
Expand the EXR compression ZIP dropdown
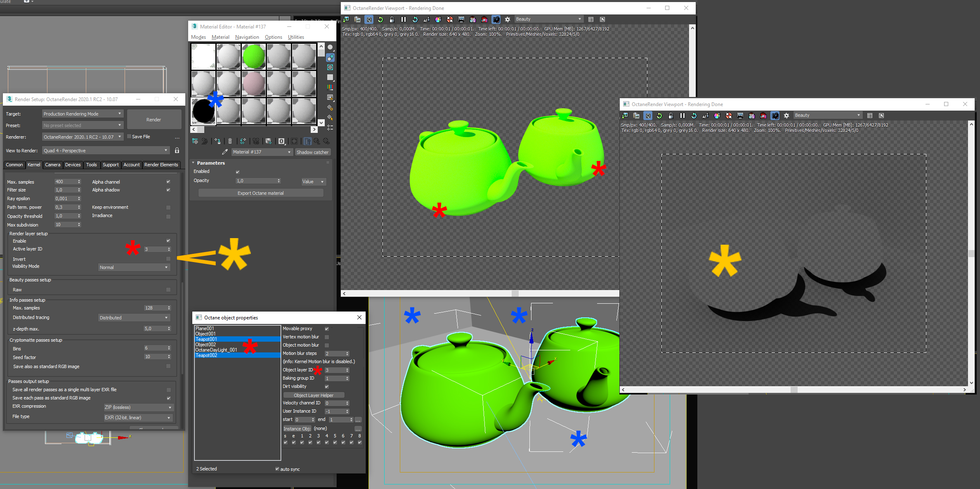pos(138,407)
